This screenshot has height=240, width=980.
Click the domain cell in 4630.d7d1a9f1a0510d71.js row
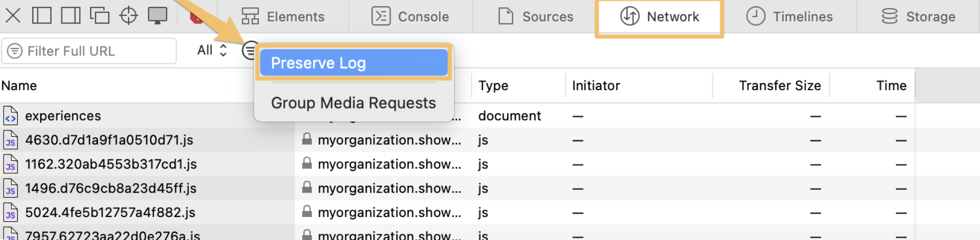coord(389,140)
